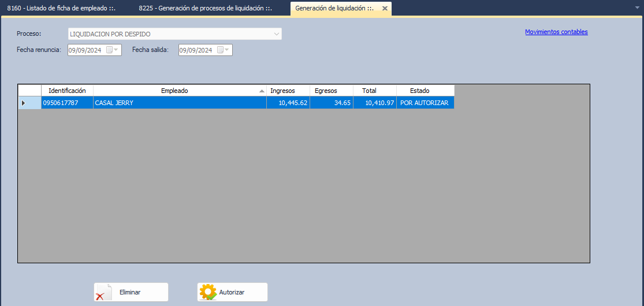The width and height of the screenshot is (644, 306).
Task: Click the sort arrow in Empleado column header
Action: coord(262,91)
